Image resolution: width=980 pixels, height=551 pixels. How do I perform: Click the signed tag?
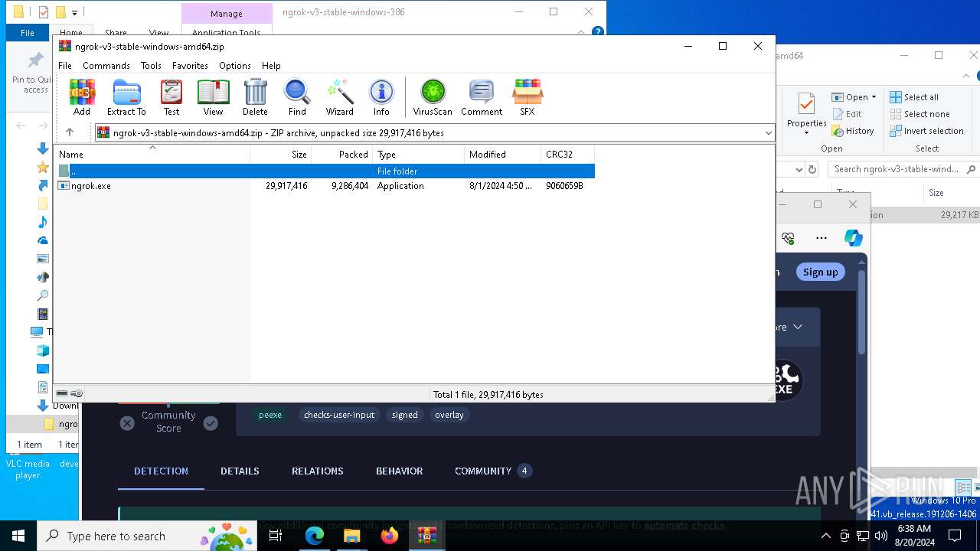404,415
